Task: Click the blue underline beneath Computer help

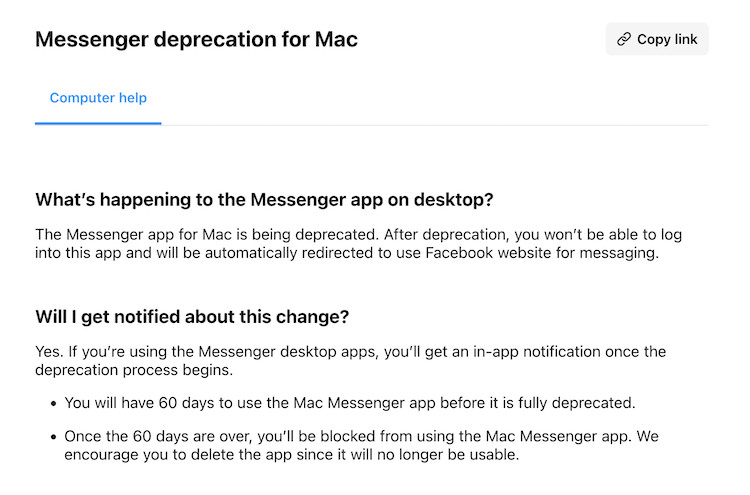Action: [x=98, y=123]
